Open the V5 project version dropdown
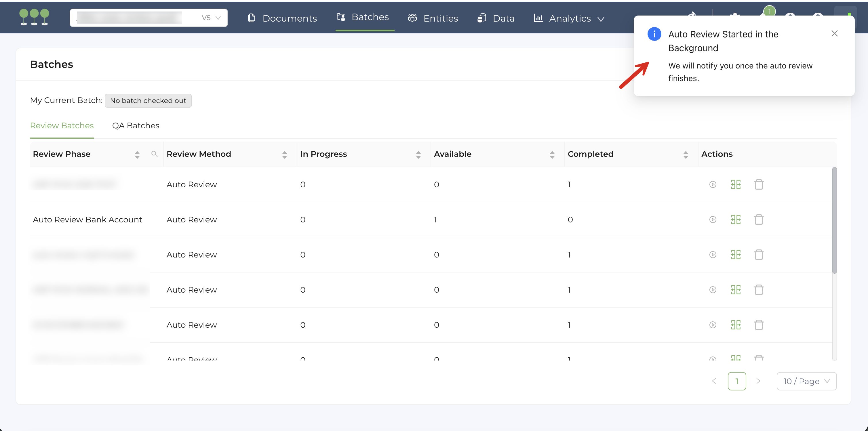The image size is (868, 431). tap(211, 18)
